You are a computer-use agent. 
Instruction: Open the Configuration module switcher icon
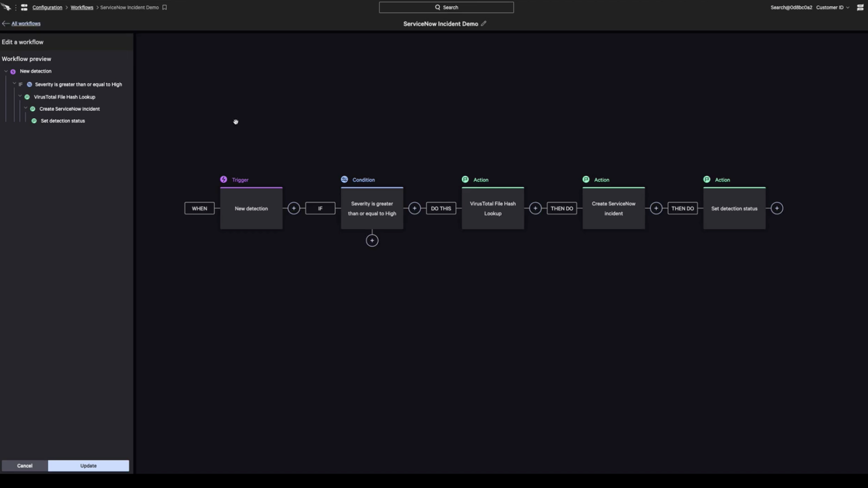click(x=24, y=8)
